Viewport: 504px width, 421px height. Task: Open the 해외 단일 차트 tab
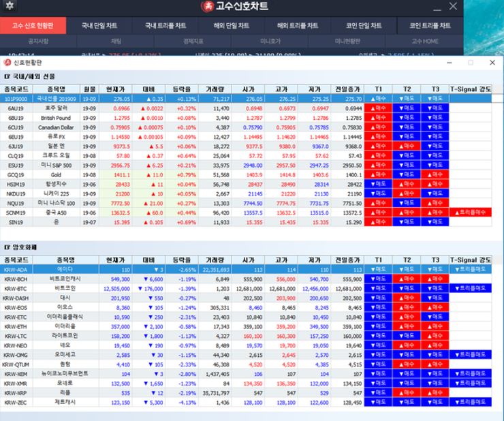tap(232, 26)
